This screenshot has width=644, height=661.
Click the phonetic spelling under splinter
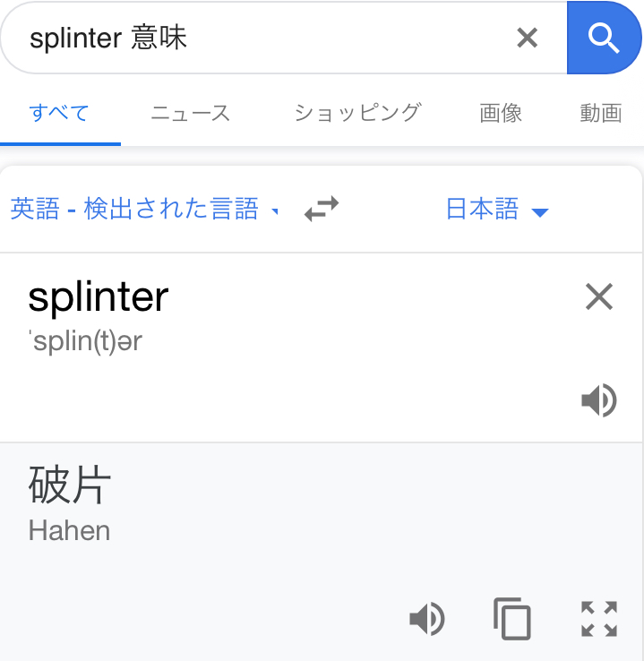point(86,341)
